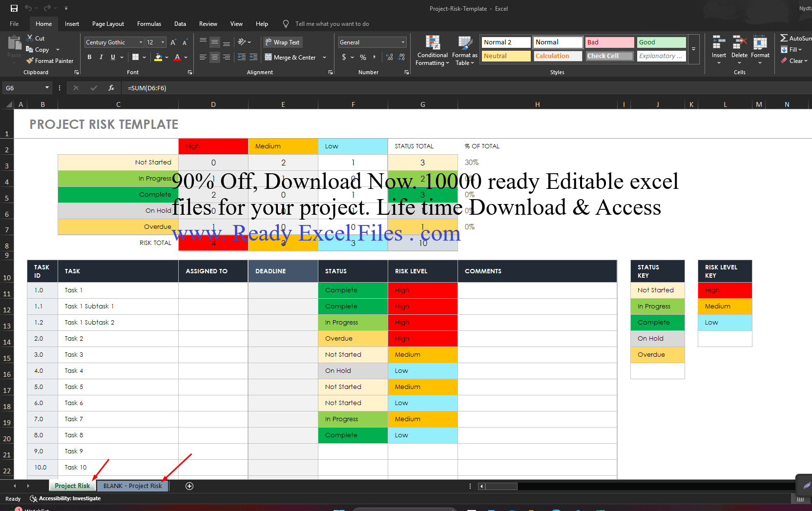This screenshot has height=511, width=812.
Task: Click the Decrease Decimal icon
Action: (x=401, y=57)
